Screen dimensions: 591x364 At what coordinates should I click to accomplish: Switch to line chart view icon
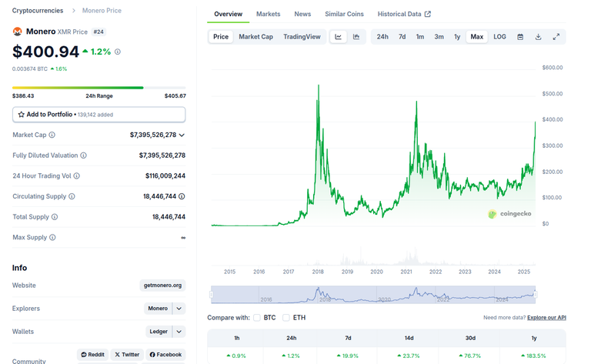338,37
